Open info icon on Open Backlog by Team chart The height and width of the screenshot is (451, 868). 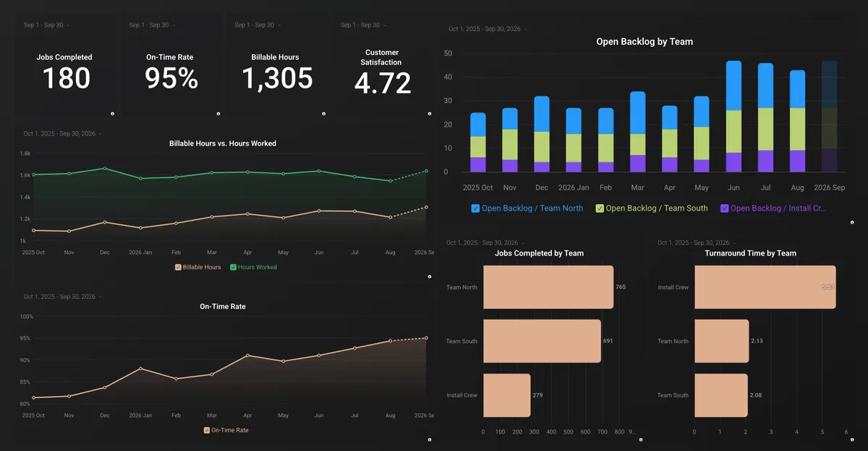[x=852, y=222]
